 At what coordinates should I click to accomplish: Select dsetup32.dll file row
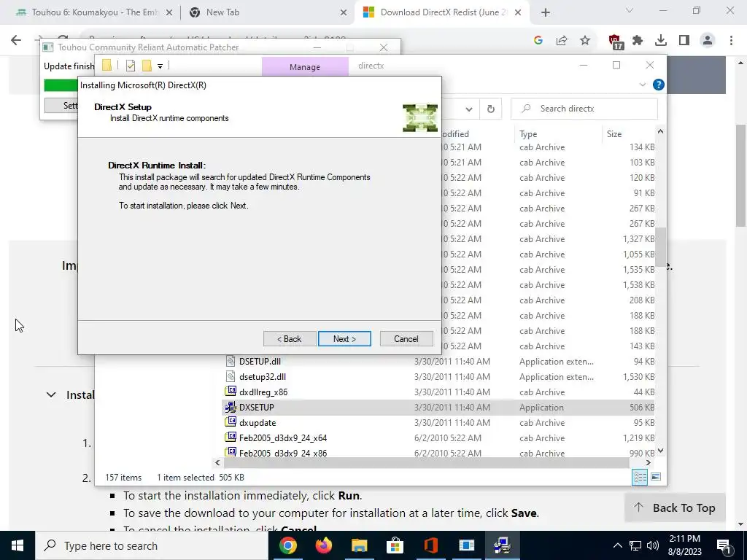tap(438, 377)
